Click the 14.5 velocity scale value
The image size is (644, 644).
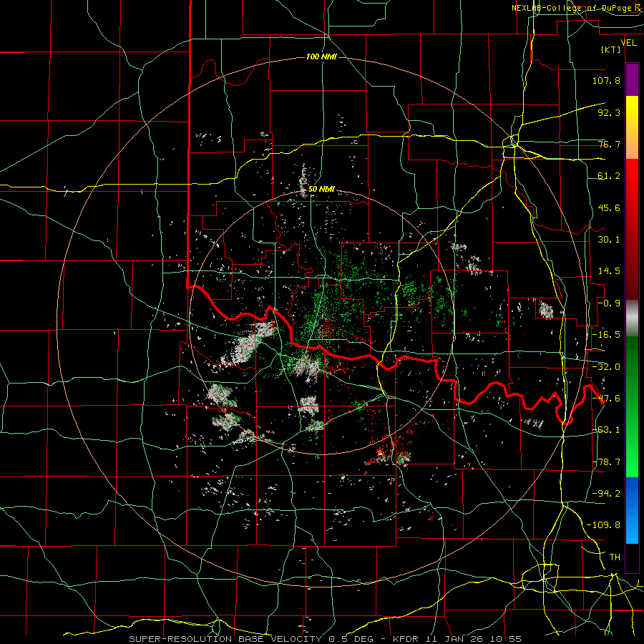pyautogui.click(x=609, y=271)
